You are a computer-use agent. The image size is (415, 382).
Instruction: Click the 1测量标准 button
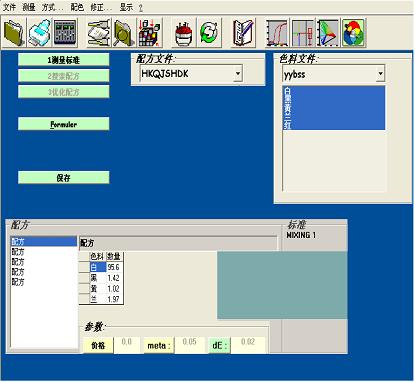pos(63,60)
